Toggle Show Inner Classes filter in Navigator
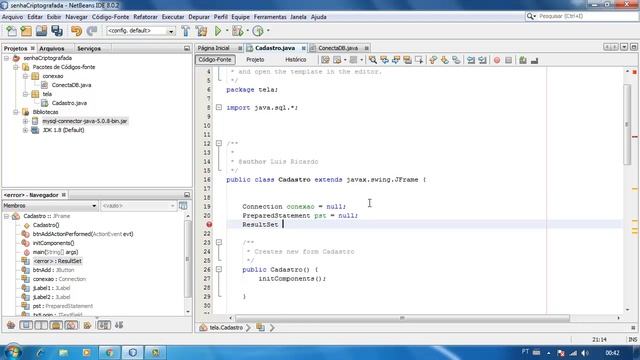This screenshot has width=640, height=360. (71, 325)
